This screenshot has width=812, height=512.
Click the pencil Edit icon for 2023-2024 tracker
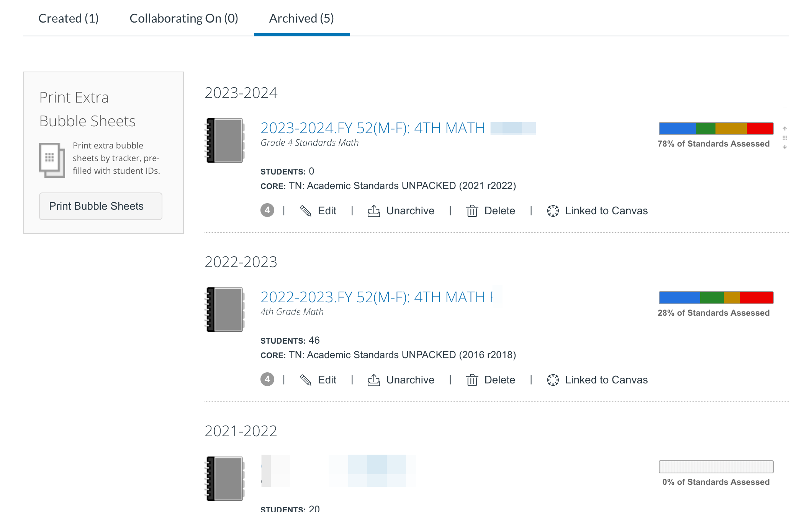306,211
